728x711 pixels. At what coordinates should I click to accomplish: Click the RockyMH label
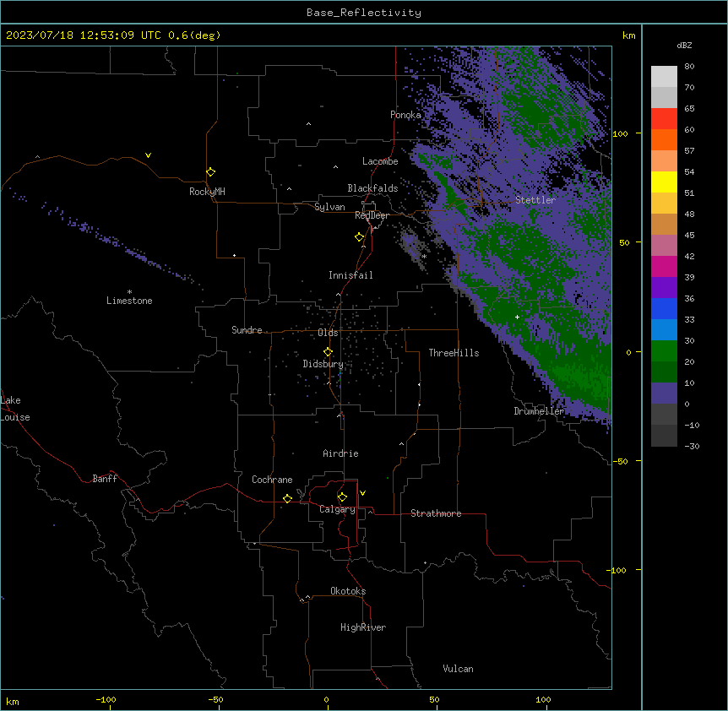207,192
